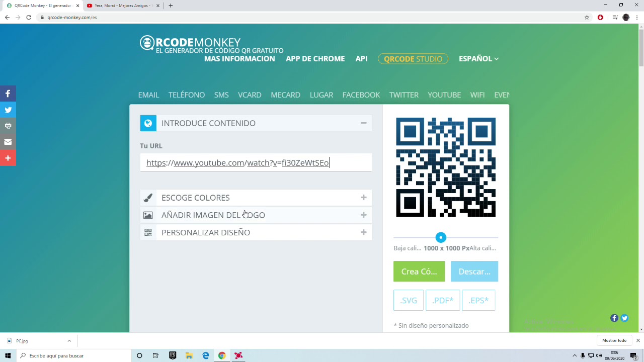Select the WIFI content type tab

click(477, 95)
